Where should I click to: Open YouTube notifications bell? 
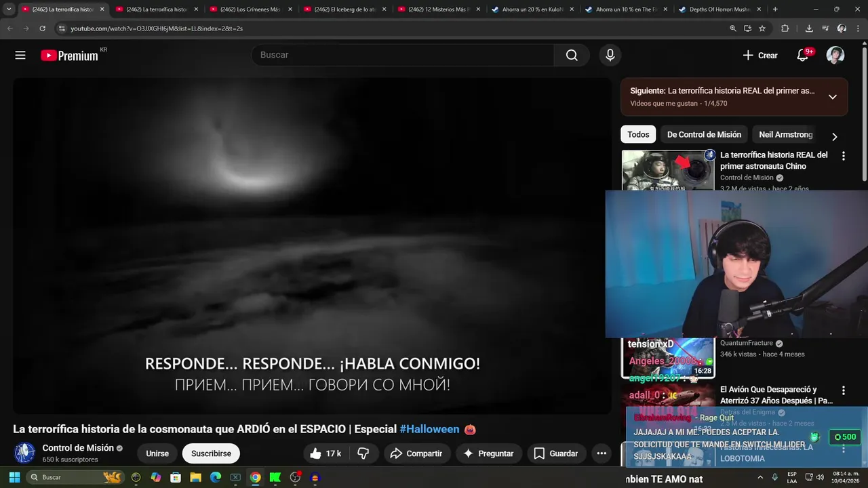(803, 56)
